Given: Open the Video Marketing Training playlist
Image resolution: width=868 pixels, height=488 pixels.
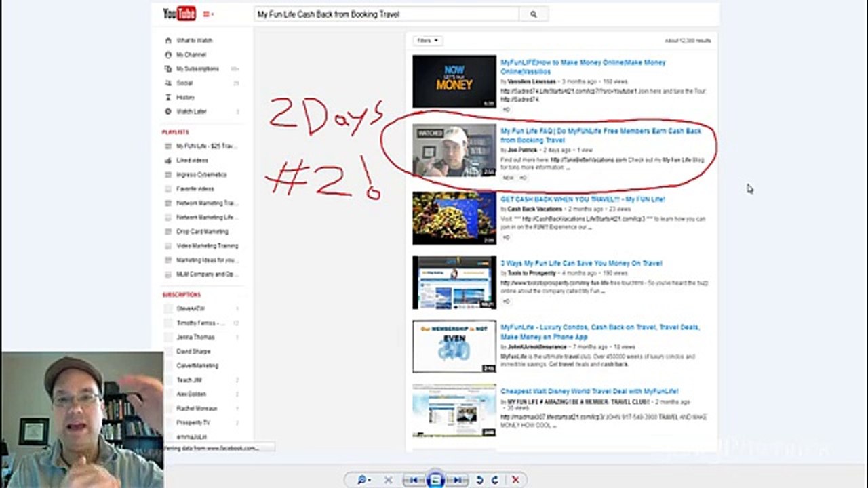Looking at the screenshot, I should click(207, 246).
